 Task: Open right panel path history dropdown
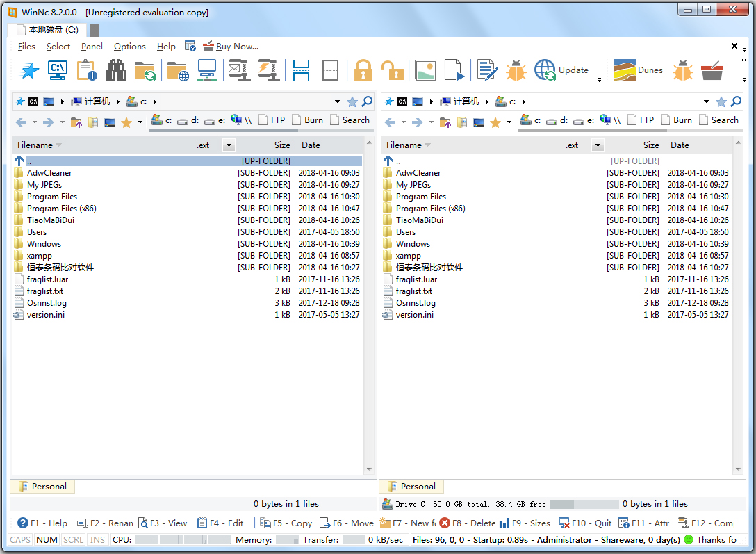click(707, 101)
